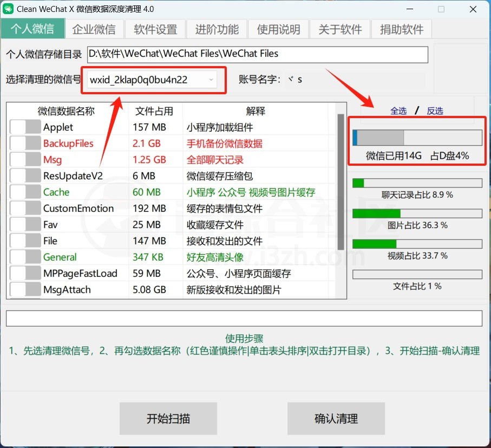This screenshot has height=448, width=491.
Task: Enable the MsgAttach checkbox
Action: click(24, 289)
